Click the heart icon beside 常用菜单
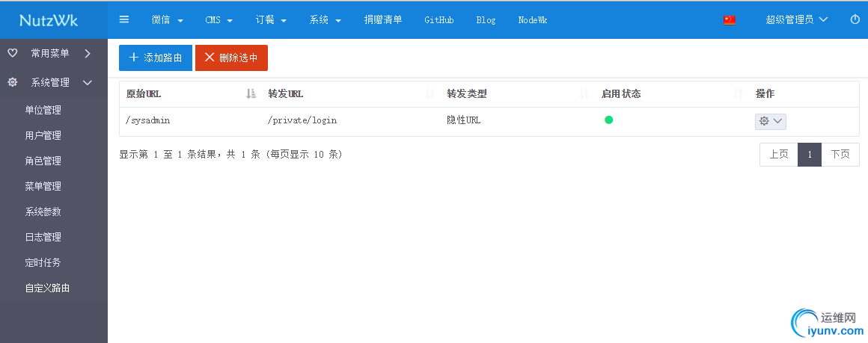The width and height of the screenshot is (868, 343). pos(13,53)
